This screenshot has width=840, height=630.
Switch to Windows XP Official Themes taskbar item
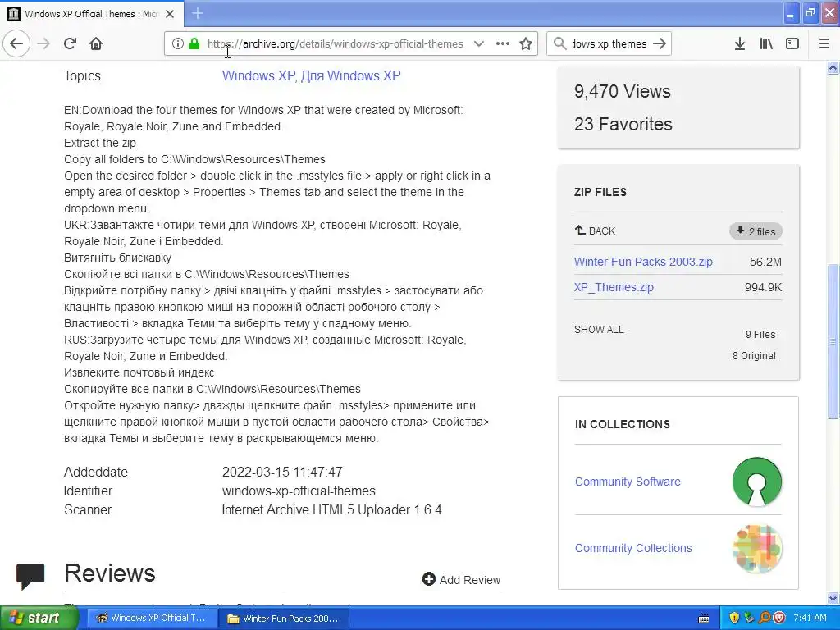[152, 619]
